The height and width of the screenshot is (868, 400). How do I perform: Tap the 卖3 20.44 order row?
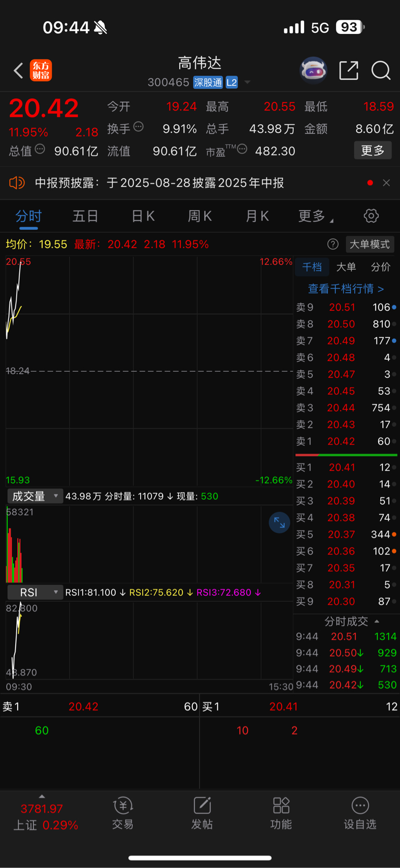pos(346,408)
